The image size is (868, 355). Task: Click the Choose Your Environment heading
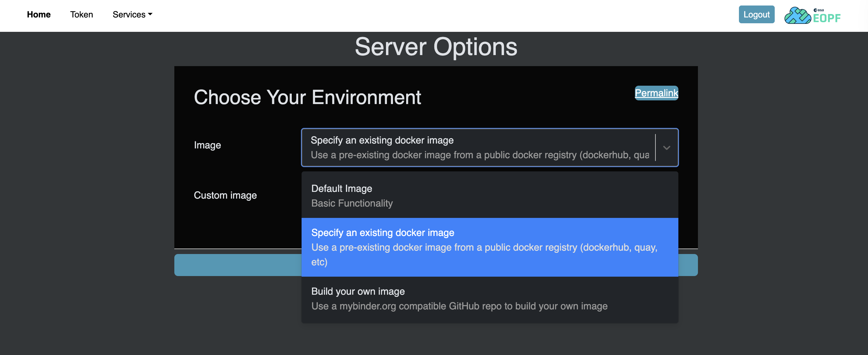307,97
